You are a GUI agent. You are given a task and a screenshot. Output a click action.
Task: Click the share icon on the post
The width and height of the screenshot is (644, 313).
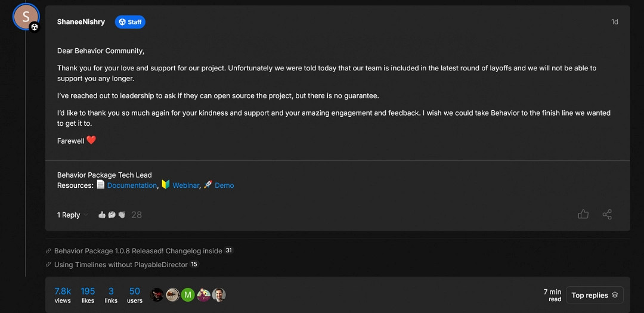tap(607, 215)
